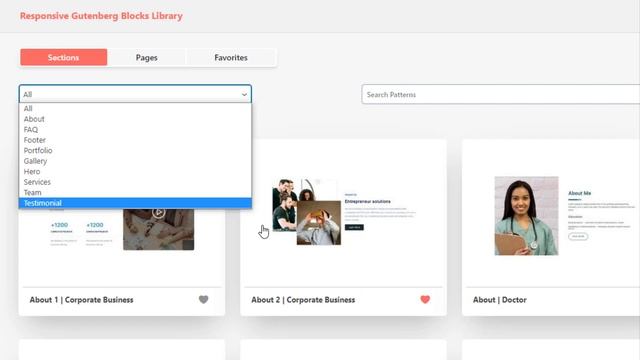This screenshot has height=360, width=640.
Task: Open the Pages tab
Action: click(147, 58)
